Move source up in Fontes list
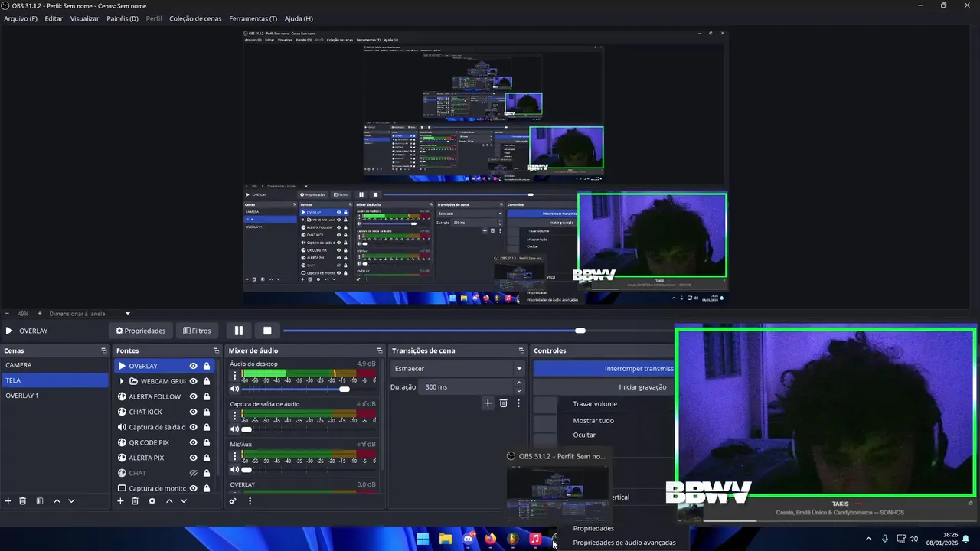 [169, 501]
